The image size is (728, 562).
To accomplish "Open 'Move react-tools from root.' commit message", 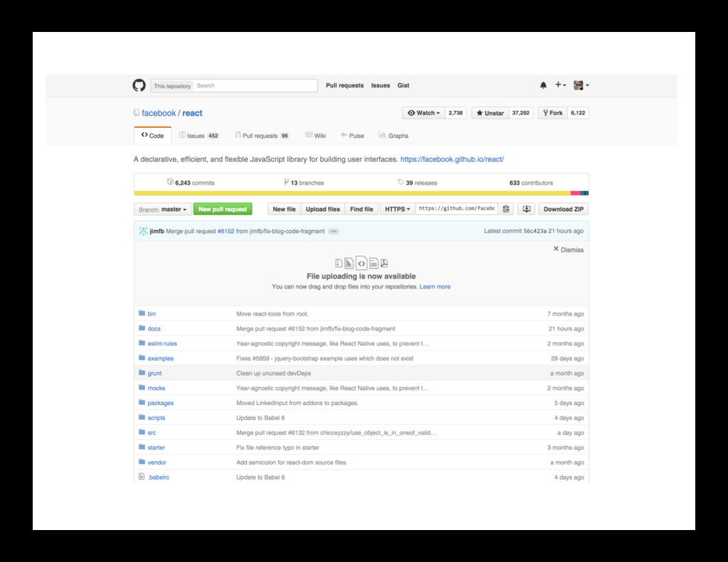I will (272, 314).
